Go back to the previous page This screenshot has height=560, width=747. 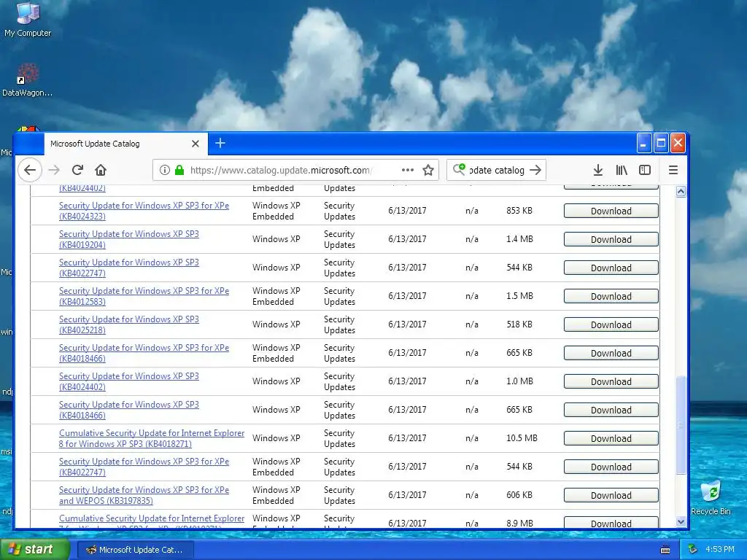click(30, 170)
